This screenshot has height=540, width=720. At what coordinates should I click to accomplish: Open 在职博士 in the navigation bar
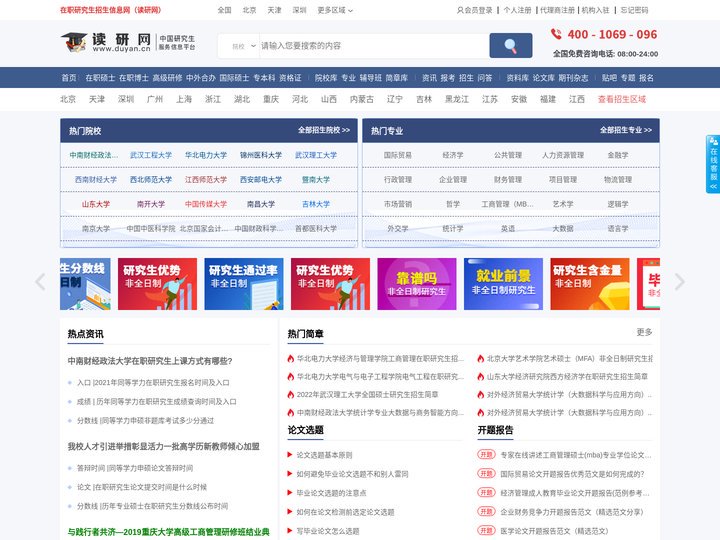click(x=134, y=78)
